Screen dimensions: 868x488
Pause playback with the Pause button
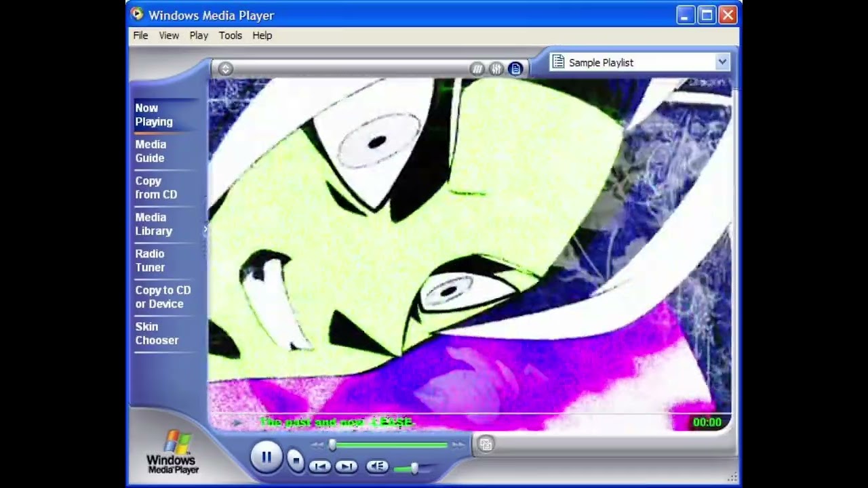coord(266,457)
